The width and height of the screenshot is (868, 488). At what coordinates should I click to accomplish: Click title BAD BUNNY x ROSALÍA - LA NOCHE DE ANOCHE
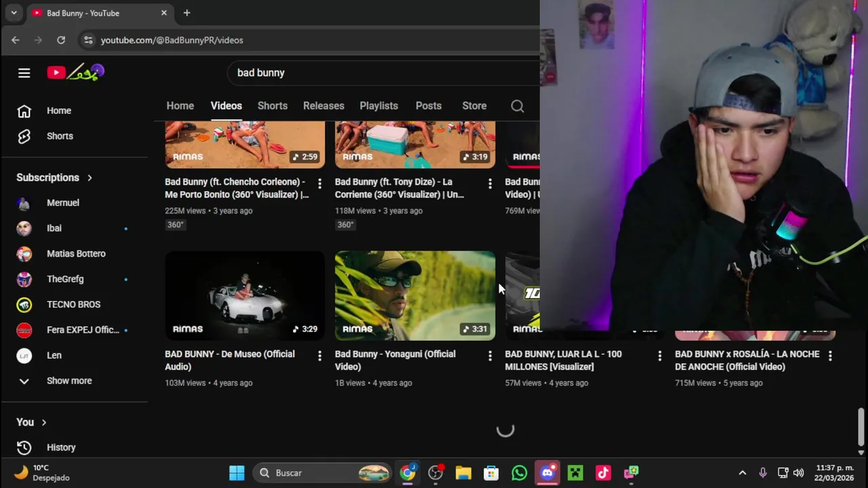(x=747, y=361)
